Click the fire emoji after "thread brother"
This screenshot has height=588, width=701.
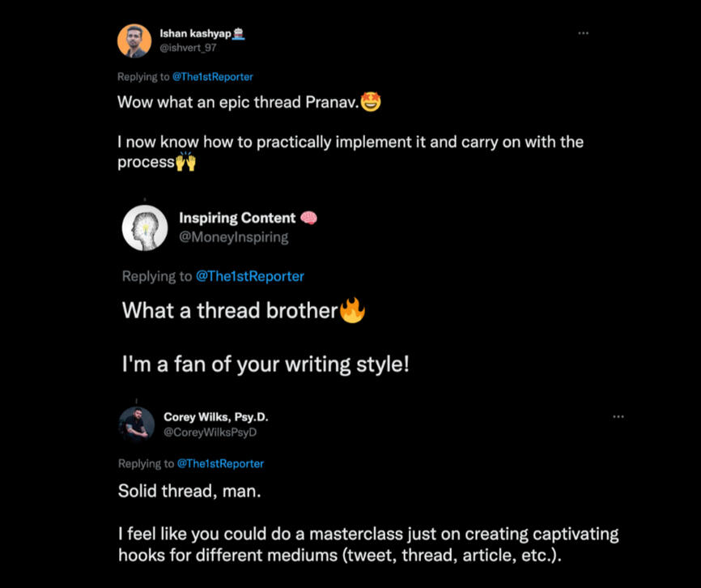(352, 310)
